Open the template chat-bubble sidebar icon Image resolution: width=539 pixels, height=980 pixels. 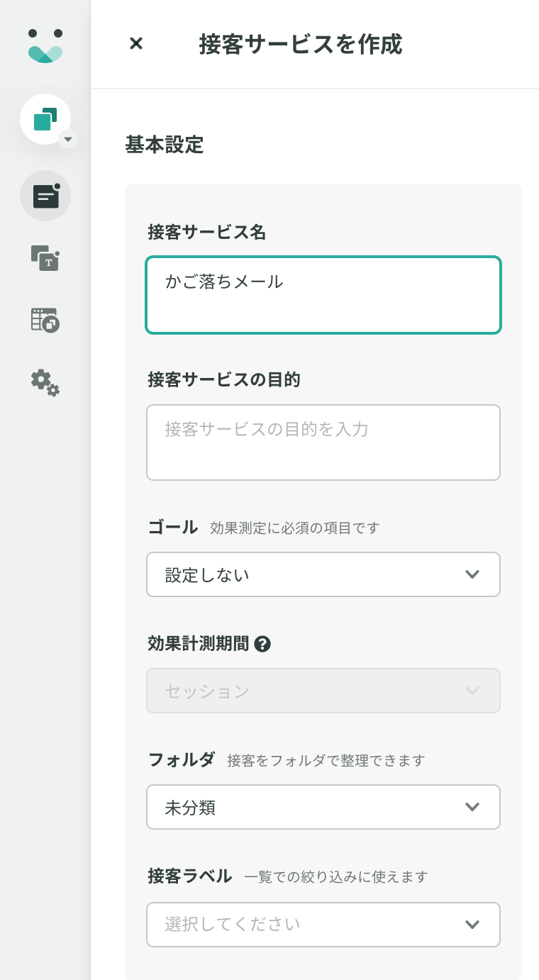click(x=45, y=257)
